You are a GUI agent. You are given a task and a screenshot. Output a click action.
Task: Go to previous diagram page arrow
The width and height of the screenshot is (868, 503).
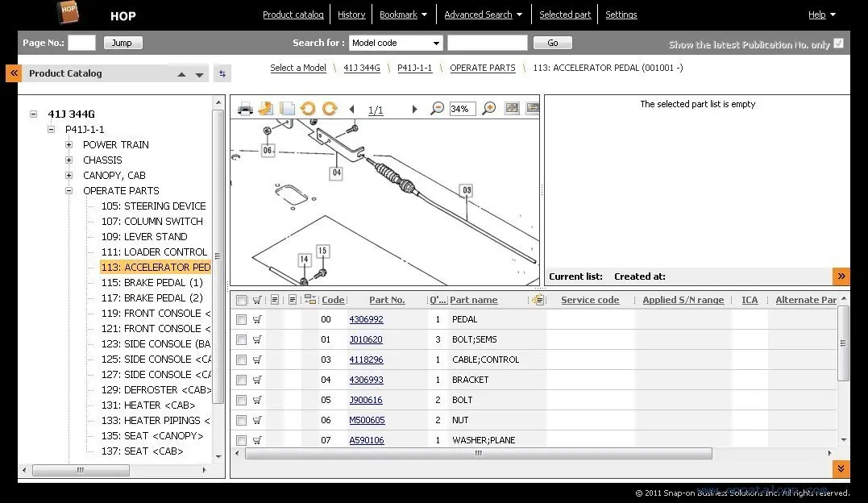coord(352,110)
